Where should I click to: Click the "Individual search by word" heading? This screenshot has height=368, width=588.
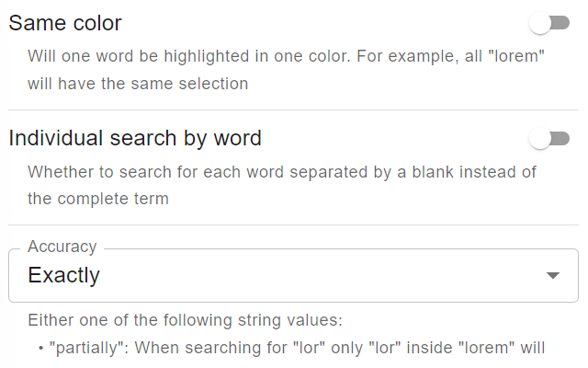coord(135,139)
